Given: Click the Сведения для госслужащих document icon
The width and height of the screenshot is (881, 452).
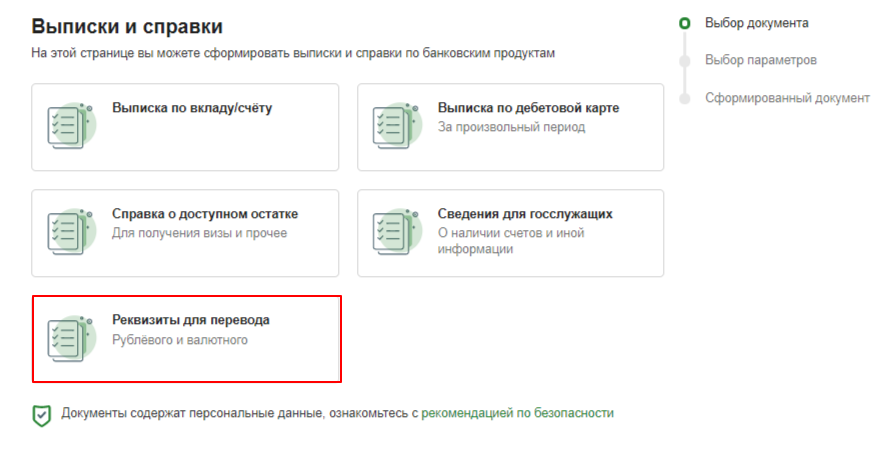Looking at the screenshot, I should click(396, 232).
